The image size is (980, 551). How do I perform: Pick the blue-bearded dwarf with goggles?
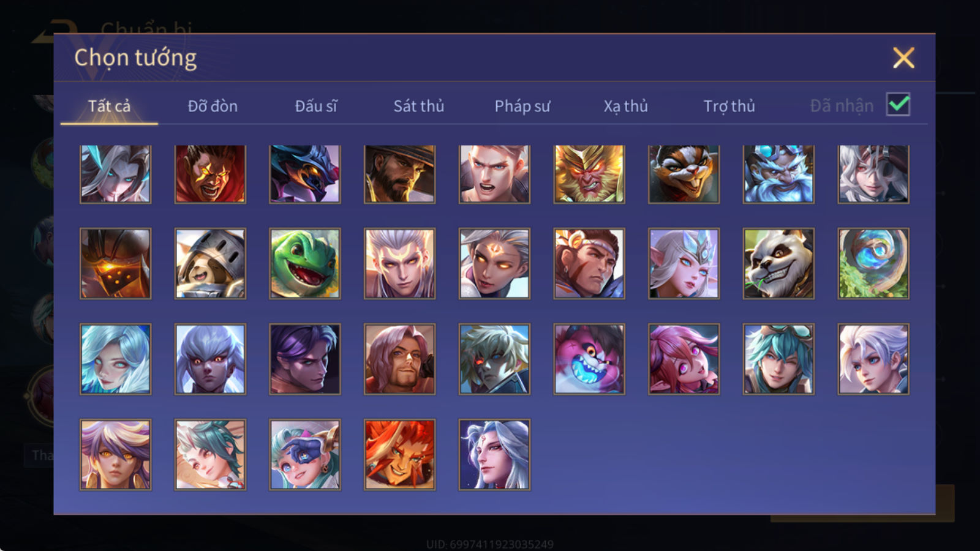pos(778,174)
